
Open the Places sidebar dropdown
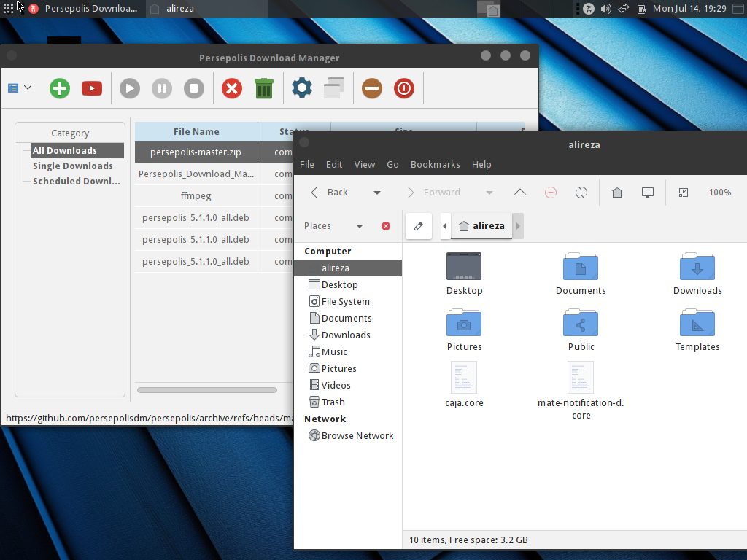[333, 226]
